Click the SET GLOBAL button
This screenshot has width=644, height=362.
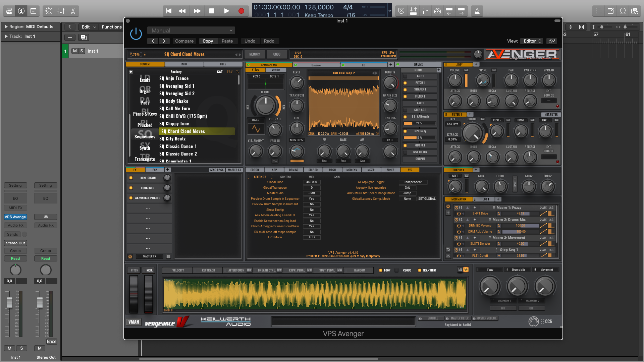[x=427, y=199]
